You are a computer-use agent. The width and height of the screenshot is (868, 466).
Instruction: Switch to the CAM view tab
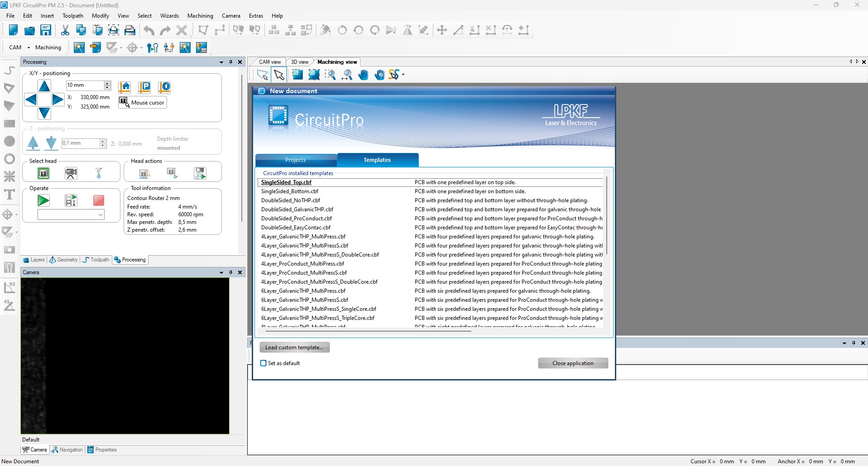tap(270, 62)
